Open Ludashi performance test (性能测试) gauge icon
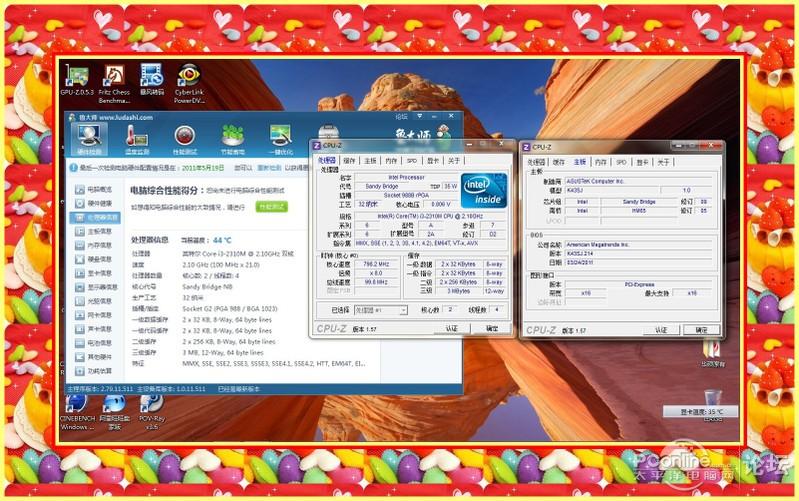 [184, 139]
